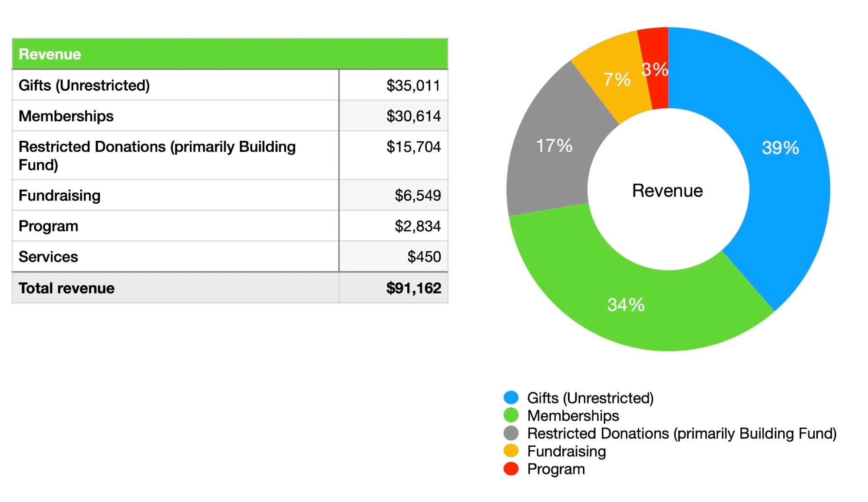Screen dimensions: 868x502
Task: Click the Revenue label inside the donut
Action: click(x=669, y=189)
